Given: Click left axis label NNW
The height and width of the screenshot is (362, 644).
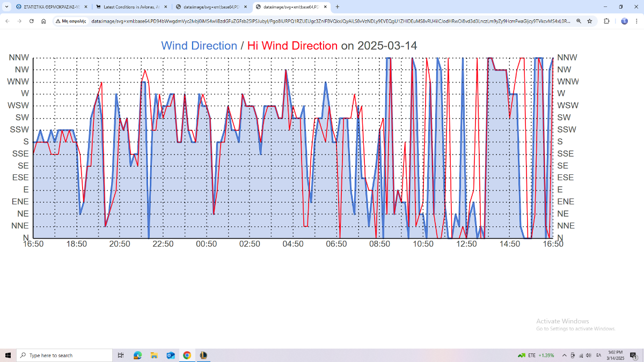Looking at the screenshot, I should pyautogui.click(x=19, y=57).
